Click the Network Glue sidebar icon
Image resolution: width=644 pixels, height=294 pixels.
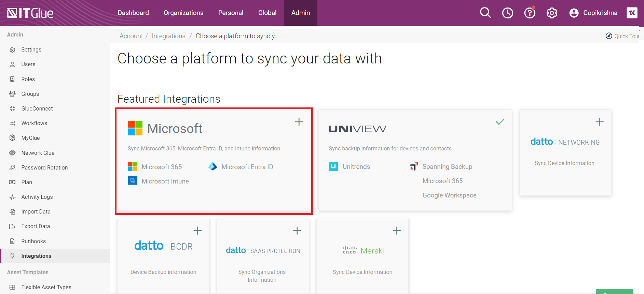pyautogui.click(x=12, y=153)
